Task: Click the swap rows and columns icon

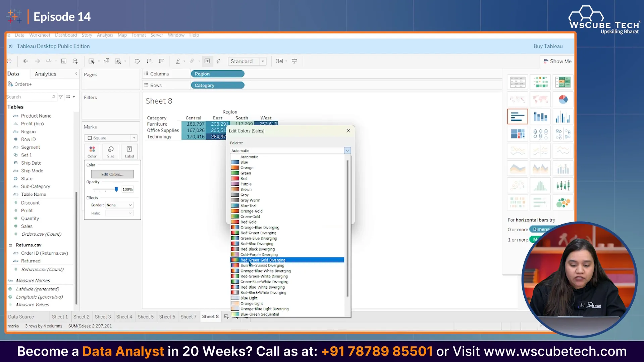Action: [x=137, y=61]
